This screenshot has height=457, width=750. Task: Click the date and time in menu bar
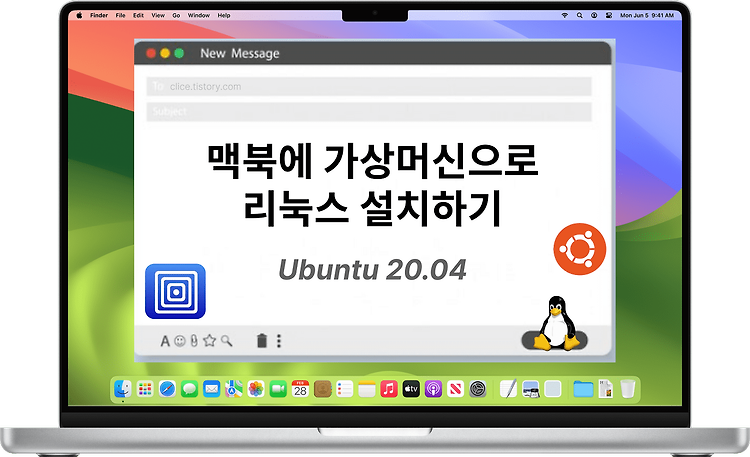click(647, 15)
